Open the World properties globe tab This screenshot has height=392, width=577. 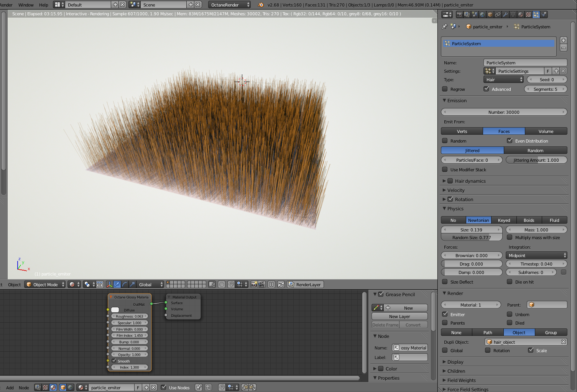coord(482,15)
